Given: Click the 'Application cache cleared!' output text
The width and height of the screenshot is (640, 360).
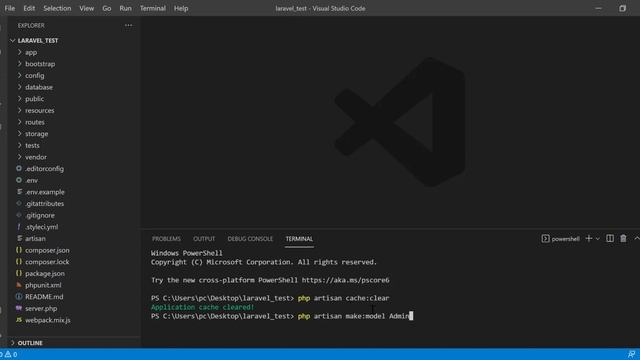Looking at the screenshot, I should (202, 307).
